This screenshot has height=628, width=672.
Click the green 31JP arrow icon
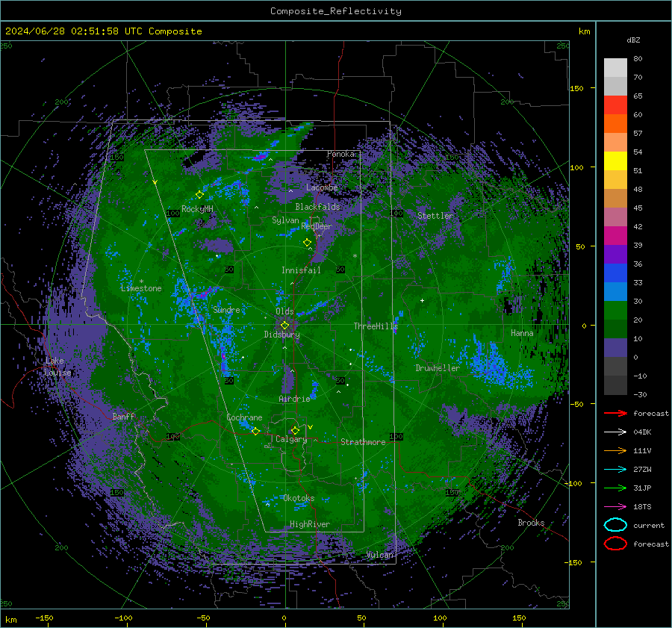pyautogui.click(x=615, y=488)
